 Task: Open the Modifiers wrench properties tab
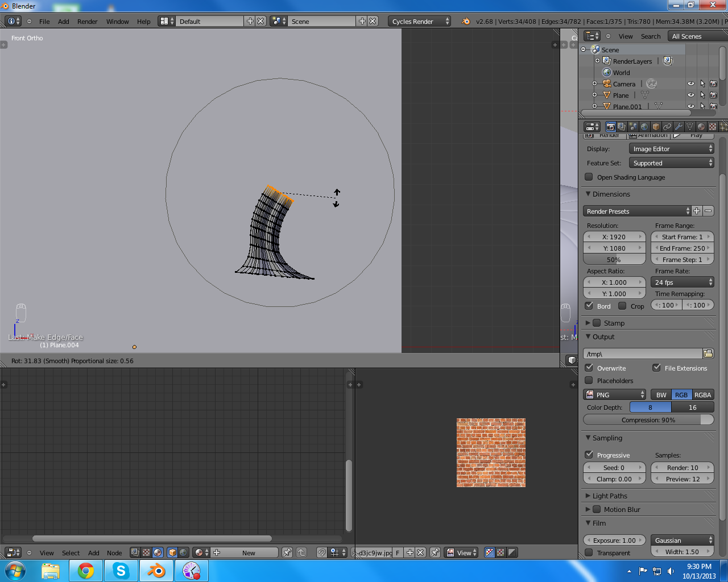[x=679, y=127]
